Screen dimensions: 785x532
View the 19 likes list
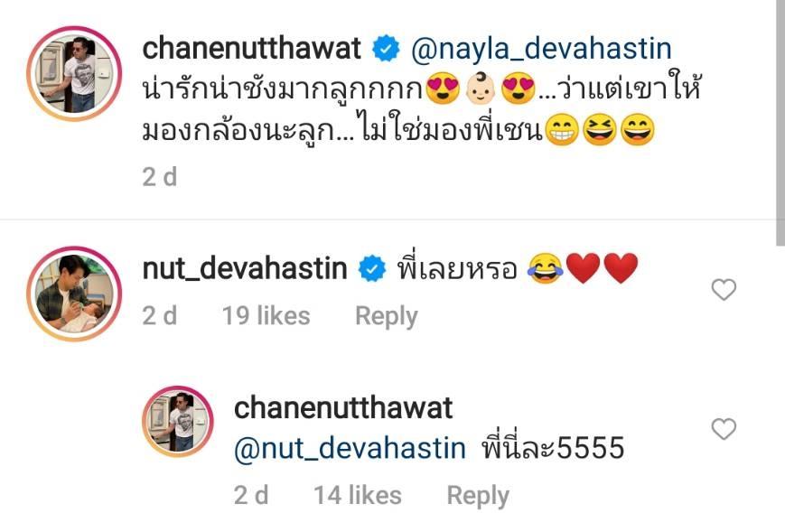(x=266, y=316)
